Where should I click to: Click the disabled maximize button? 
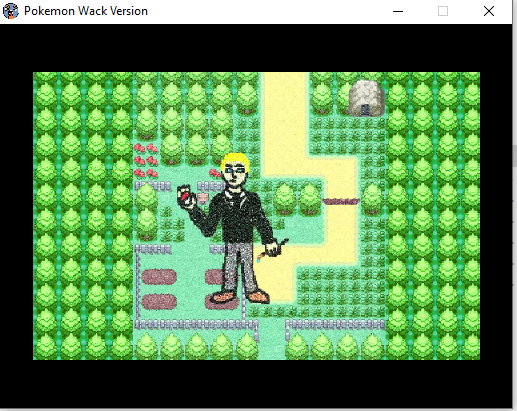(443, 11)
